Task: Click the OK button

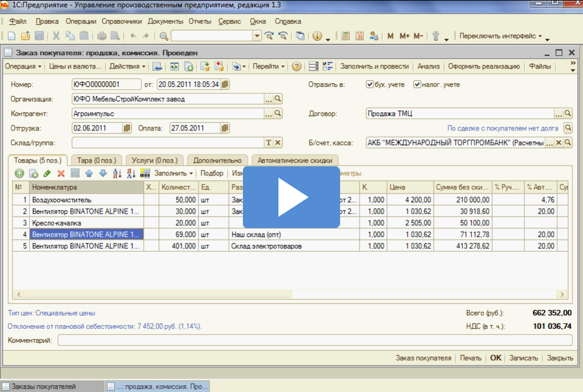Action: point(496,358)
